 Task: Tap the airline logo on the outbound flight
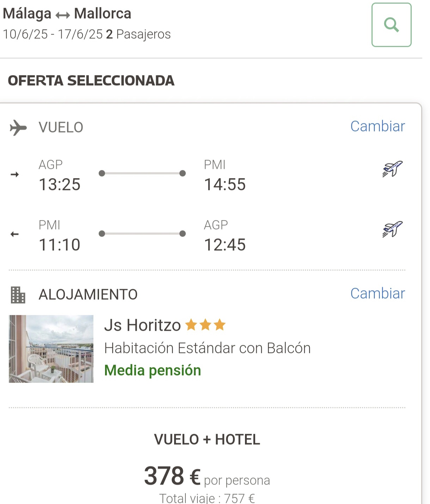(x=393, y=169)
